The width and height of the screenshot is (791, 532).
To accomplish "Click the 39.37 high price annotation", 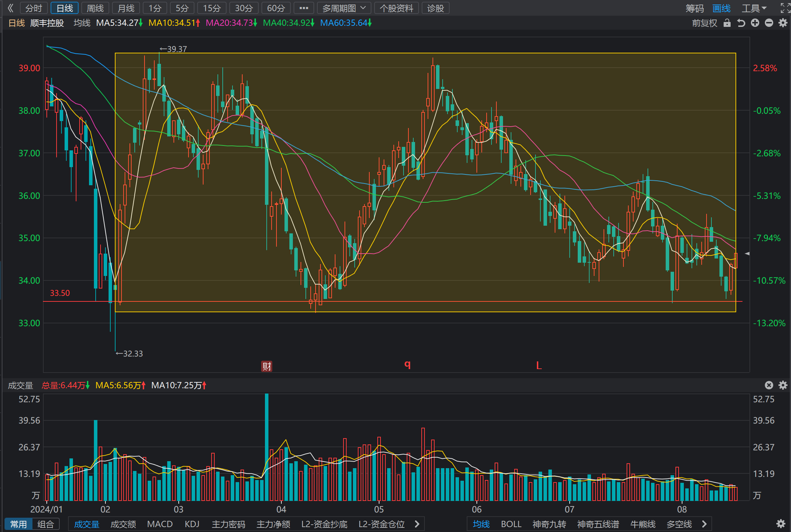I will click(x=173, y=49).
